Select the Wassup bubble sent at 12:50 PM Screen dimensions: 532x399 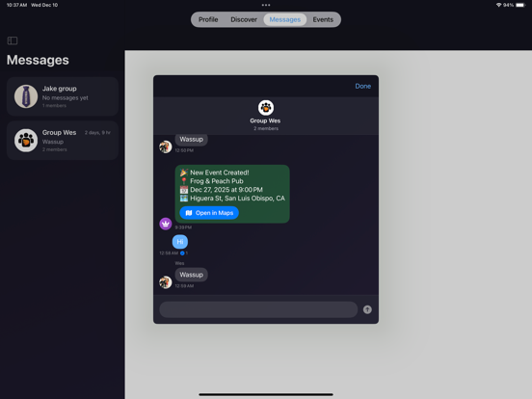[192, 140]
